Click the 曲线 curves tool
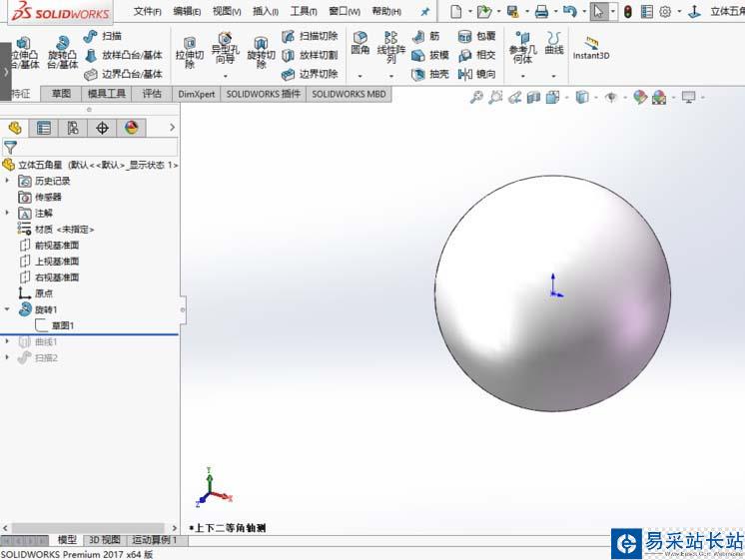 tap(554, 43)
